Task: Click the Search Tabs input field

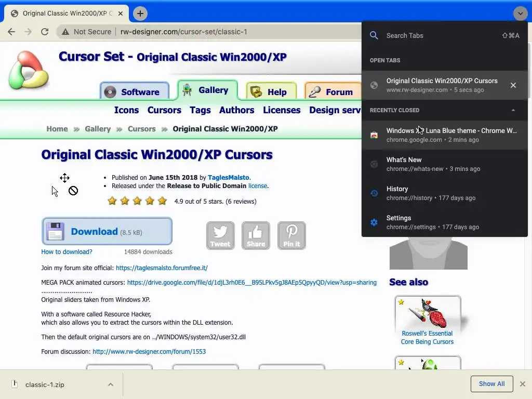Action: [445, 36]
